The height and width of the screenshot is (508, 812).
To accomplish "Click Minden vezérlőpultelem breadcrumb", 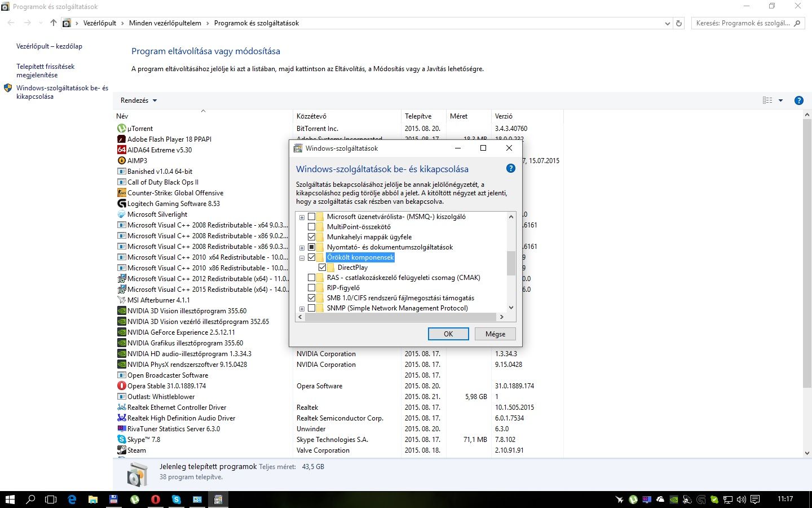I will point(165,23).
